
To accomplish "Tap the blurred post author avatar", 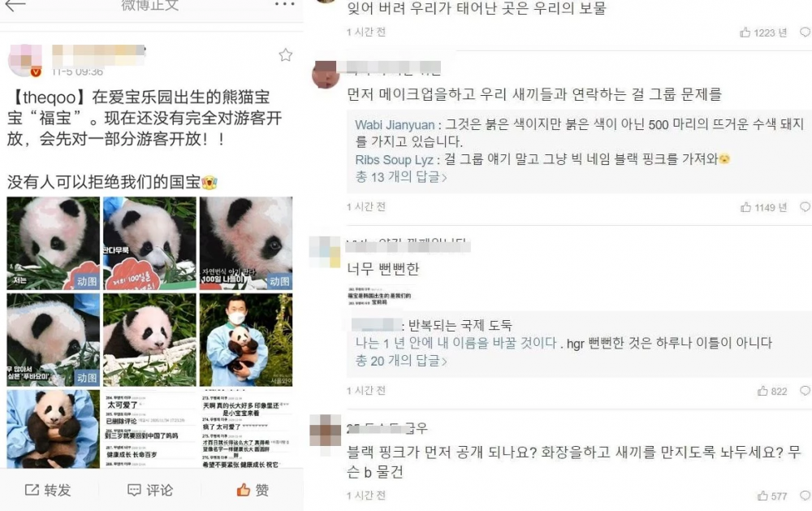I will click(25, 60).
